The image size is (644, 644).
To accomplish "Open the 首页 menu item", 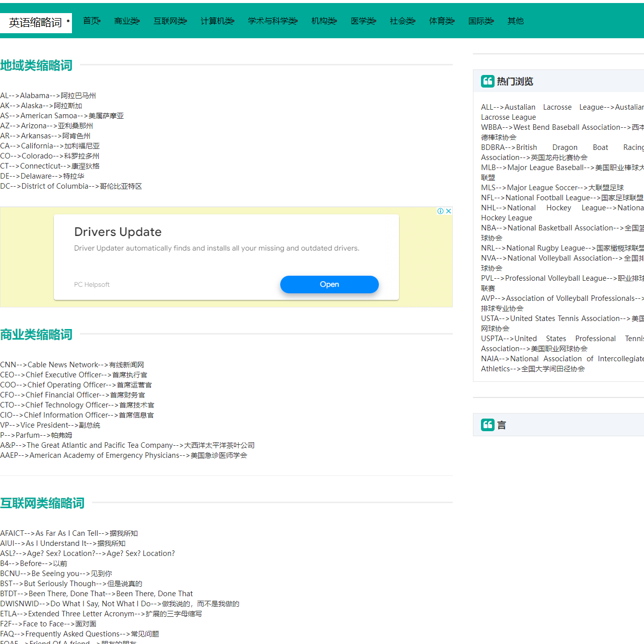I will (92, 21).
